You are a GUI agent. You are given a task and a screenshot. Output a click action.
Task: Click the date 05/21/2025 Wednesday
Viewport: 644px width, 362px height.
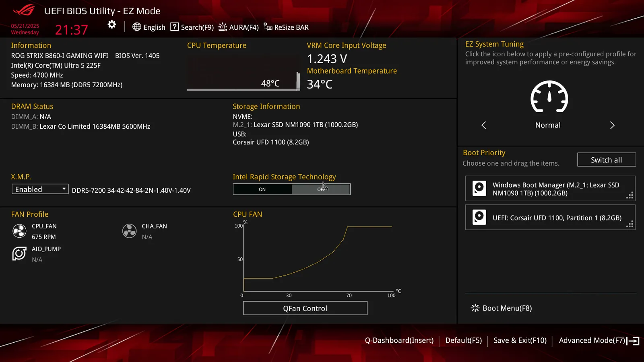click(x=25, y=29)
